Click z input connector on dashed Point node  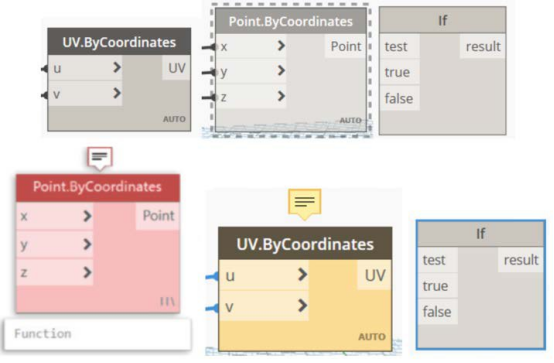tap(208, 98)
